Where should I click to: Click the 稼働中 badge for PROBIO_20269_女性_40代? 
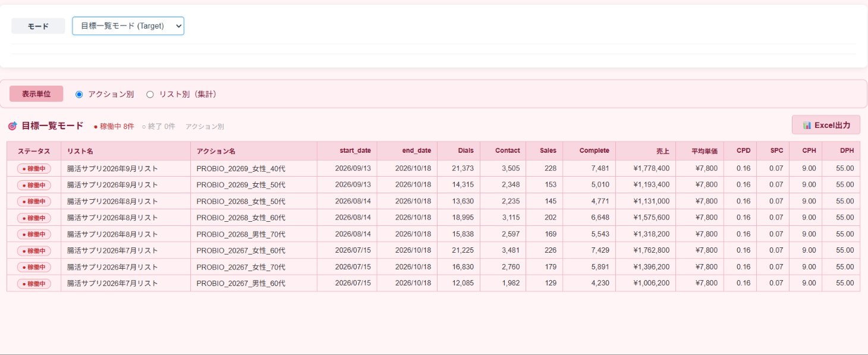pos(34,168)
